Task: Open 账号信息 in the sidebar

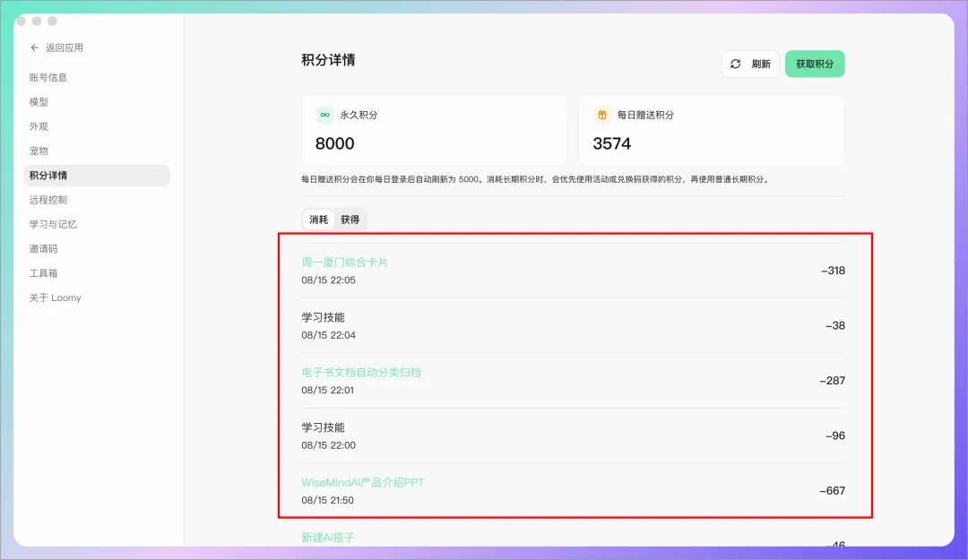Action: pos(97,77)
